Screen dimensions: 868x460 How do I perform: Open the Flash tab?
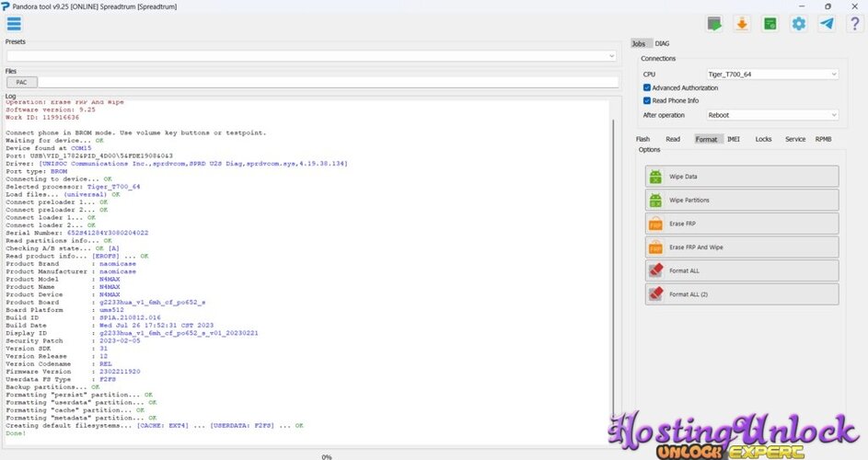pyautogui.click(x=642, y=140)
